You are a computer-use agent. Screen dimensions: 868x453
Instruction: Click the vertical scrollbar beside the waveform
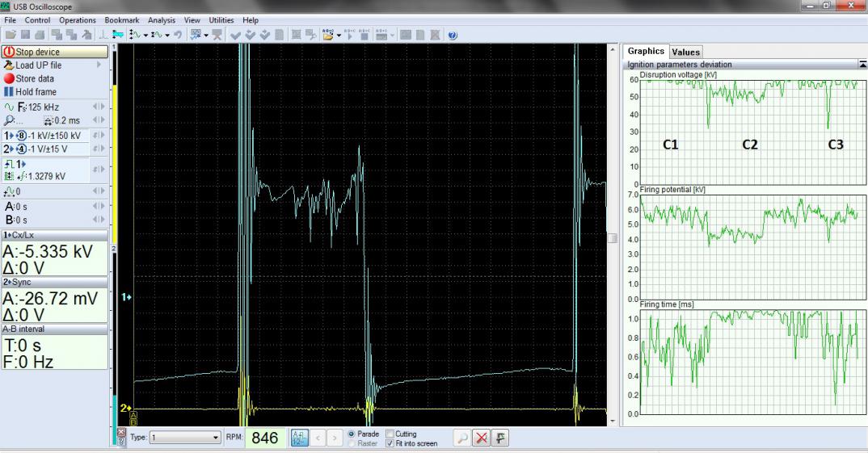(x=612, y=238)
